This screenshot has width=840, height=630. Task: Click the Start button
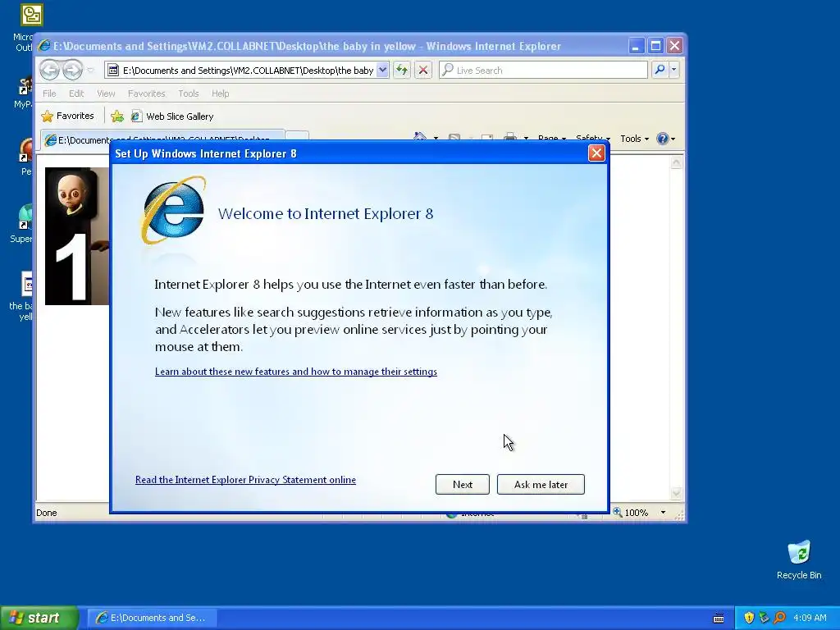pos(39,618)
